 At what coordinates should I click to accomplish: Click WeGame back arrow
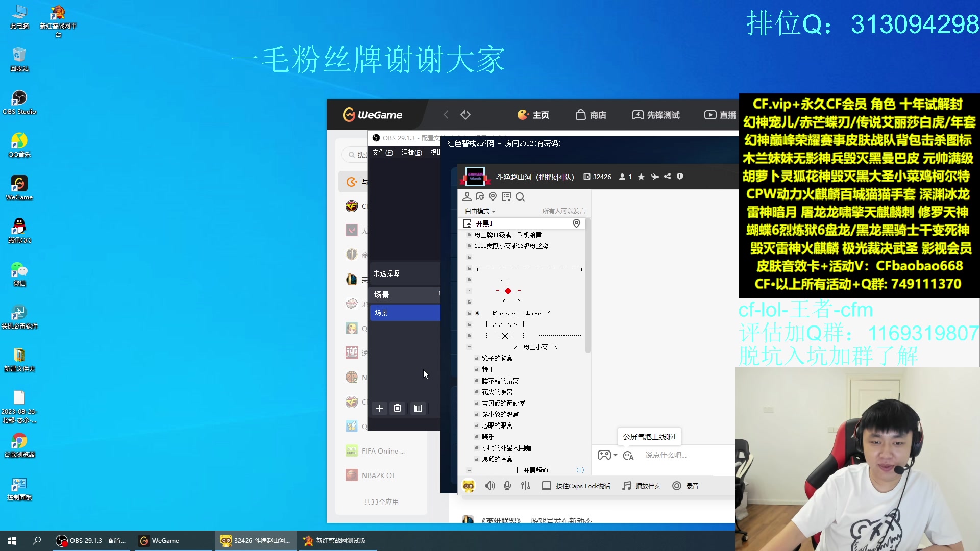(x=446, y=115)
